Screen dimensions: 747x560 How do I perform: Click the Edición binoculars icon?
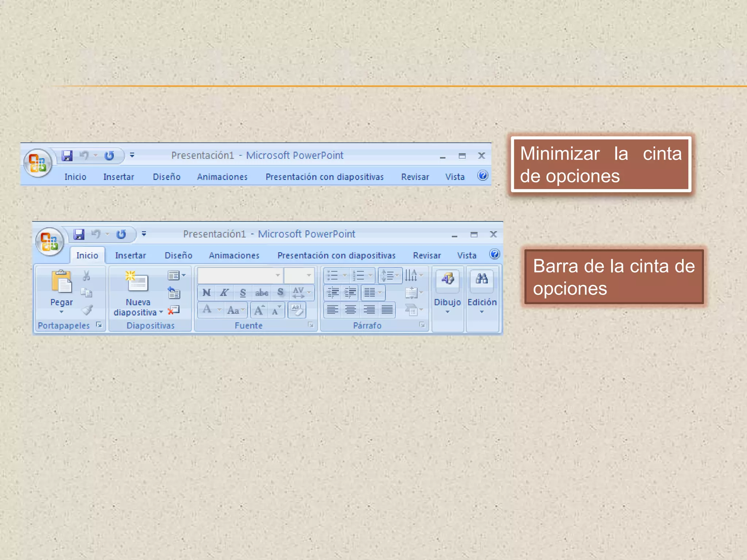(481, 279)
